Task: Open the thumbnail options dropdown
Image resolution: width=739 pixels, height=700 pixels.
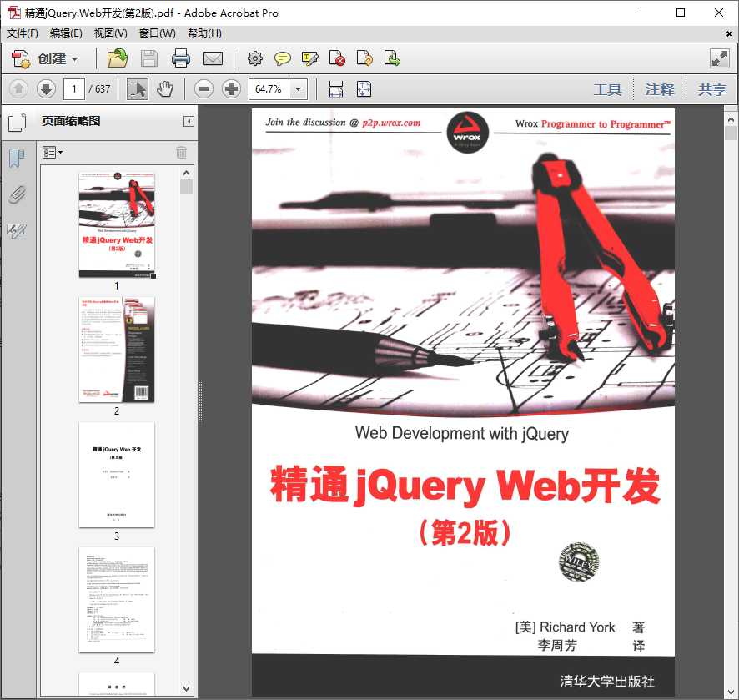Action: (53, 152)
